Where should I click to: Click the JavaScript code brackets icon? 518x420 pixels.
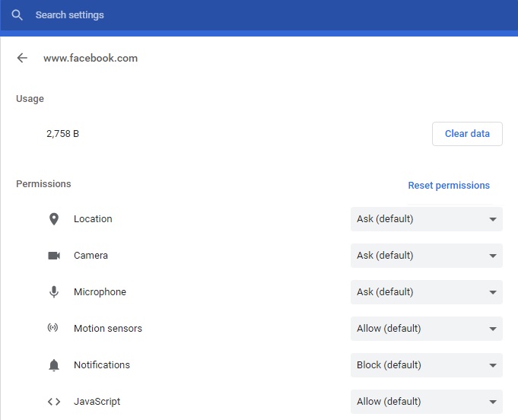click(x=54, y=402)
